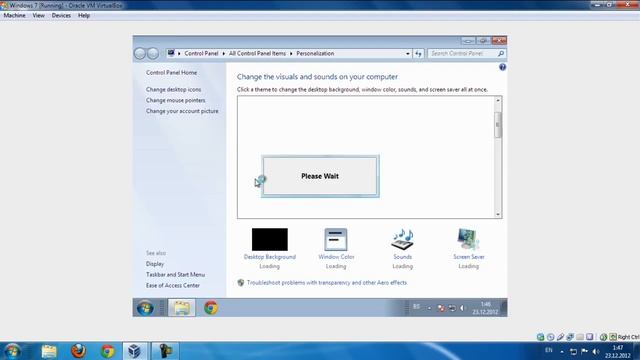The width and height of the screenshot is (640, 360).
Task: Click the host network tray icon
Action: click(x=573, y=351)
